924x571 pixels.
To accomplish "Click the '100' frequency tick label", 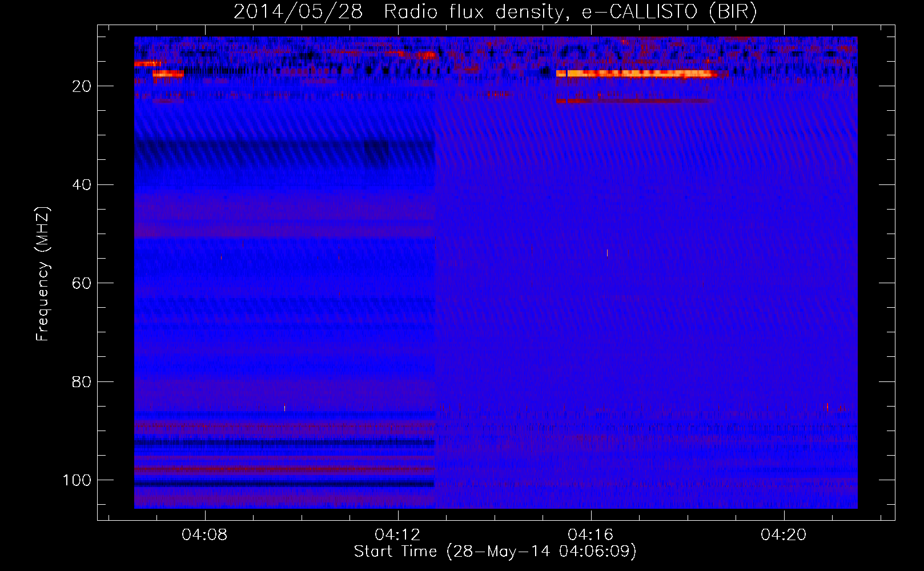I will tap(77, 480).
